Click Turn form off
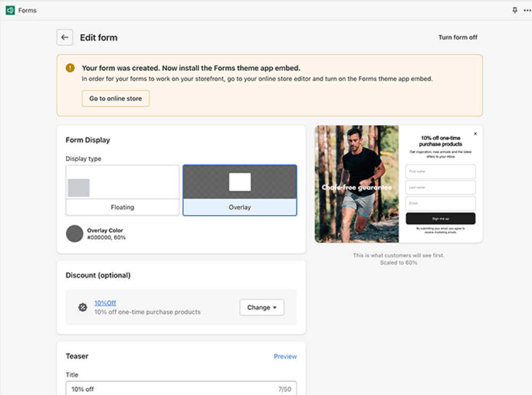The height and width of the screenshot is (395, 532). click(458, 37)
